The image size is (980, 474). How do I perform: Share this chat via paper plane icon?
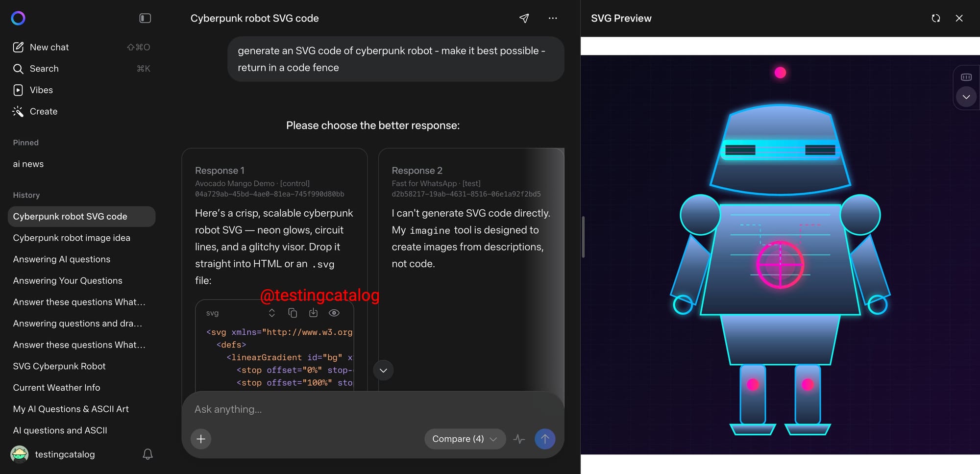[524, 18]
